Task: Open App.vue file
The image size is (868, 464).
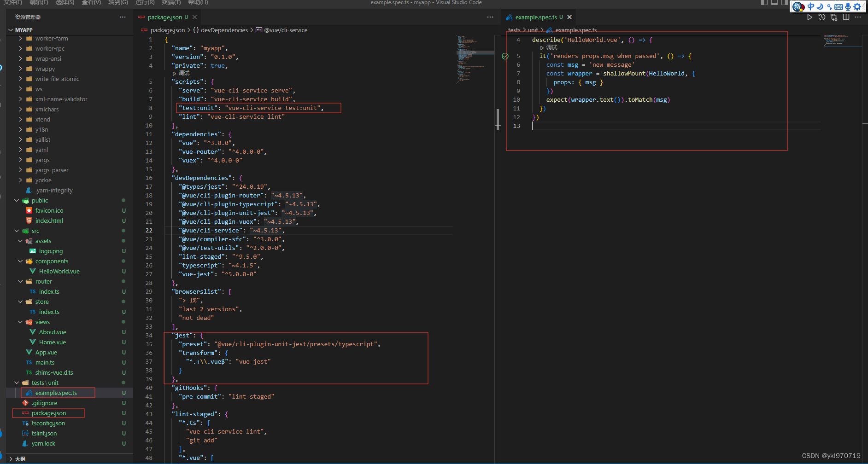Action: click(70, 352)
